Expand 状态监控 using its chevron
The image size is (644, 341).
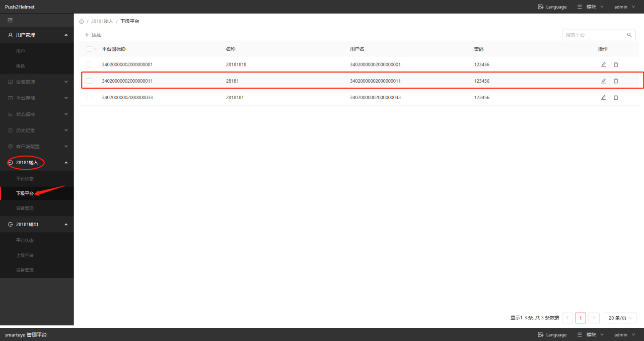(x=66, y=114)
